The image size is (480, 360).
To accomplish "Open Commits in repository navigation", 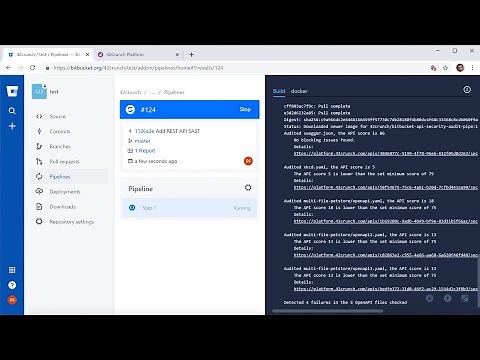I will (x=60, y=131).
